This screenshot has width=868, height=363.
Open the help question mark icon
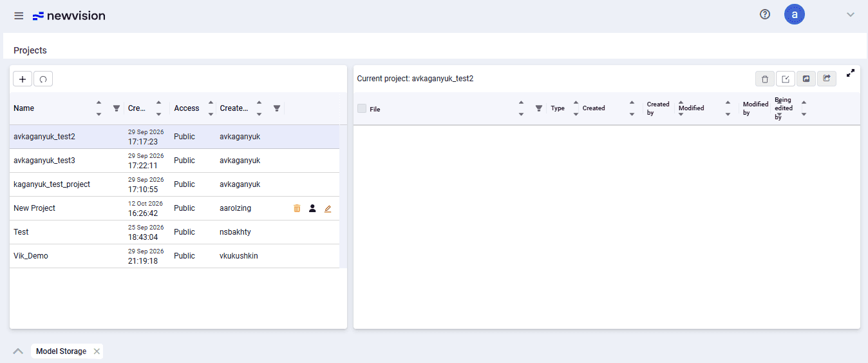[x=765, y=14]
